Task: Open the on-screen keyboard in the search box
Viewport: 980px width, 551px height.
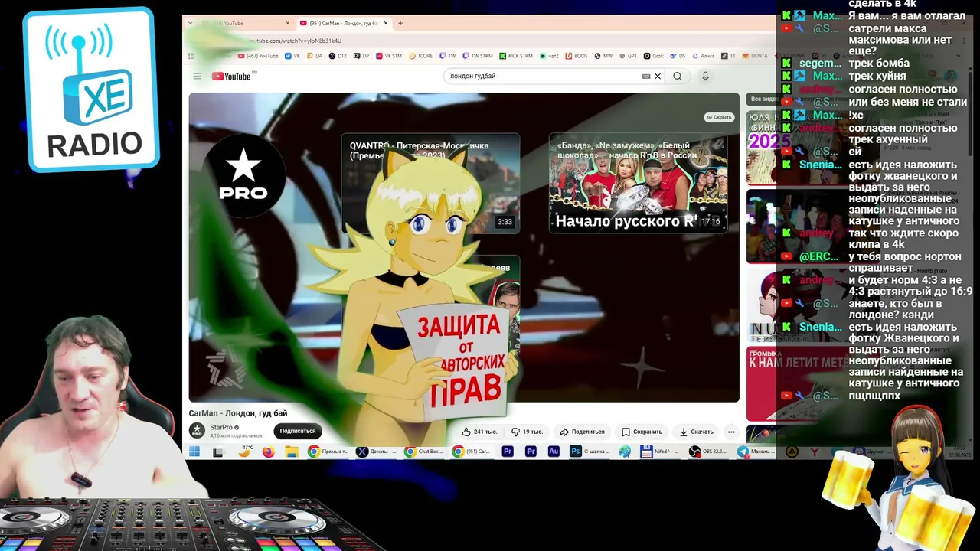Action: click(x=646, y=76)
